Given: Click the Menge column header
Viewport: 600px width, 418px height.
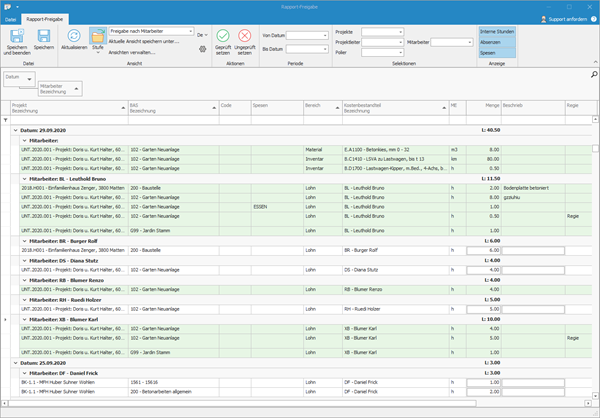Looking at the screenshot, I should point(484,108).
